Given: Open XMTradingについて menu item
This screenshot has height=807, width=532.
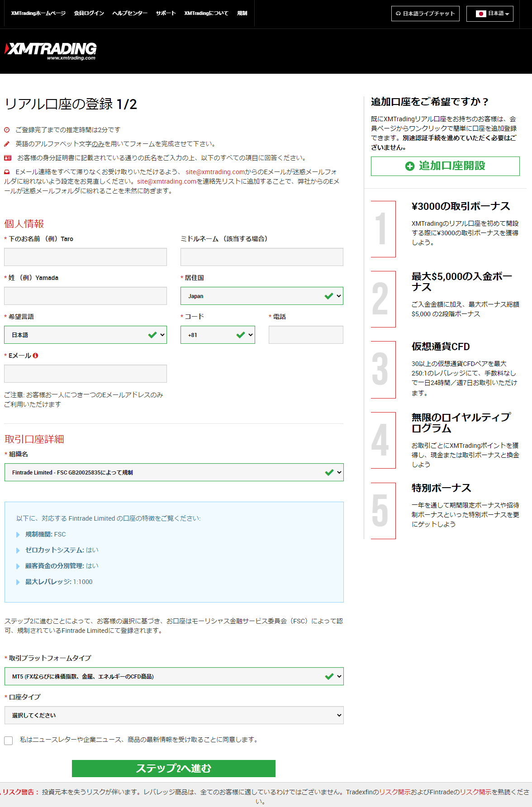Looking at the screenshot, I should click(206, 13).
